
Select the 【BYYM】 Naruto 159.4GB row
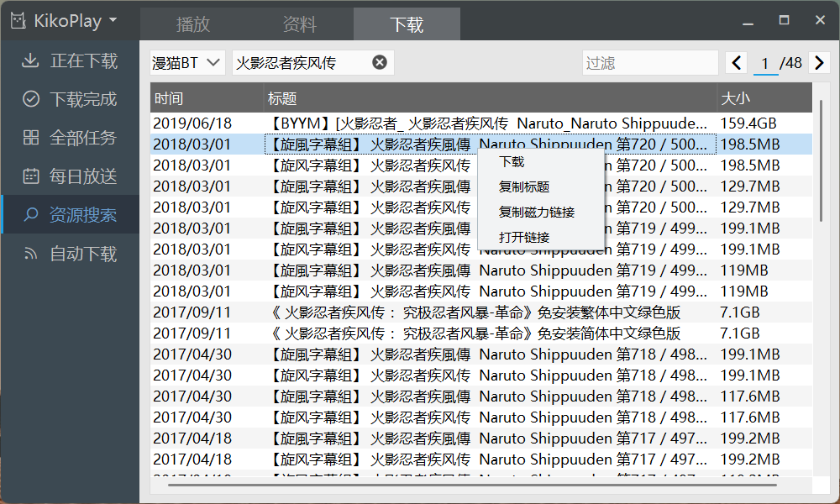pos(481,123)
